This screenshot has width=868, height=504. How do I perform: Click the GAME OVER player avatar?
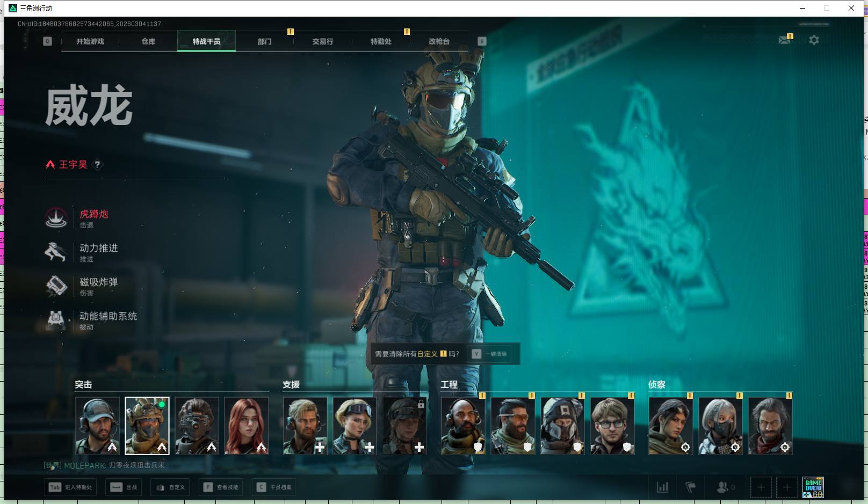point(813,487)
